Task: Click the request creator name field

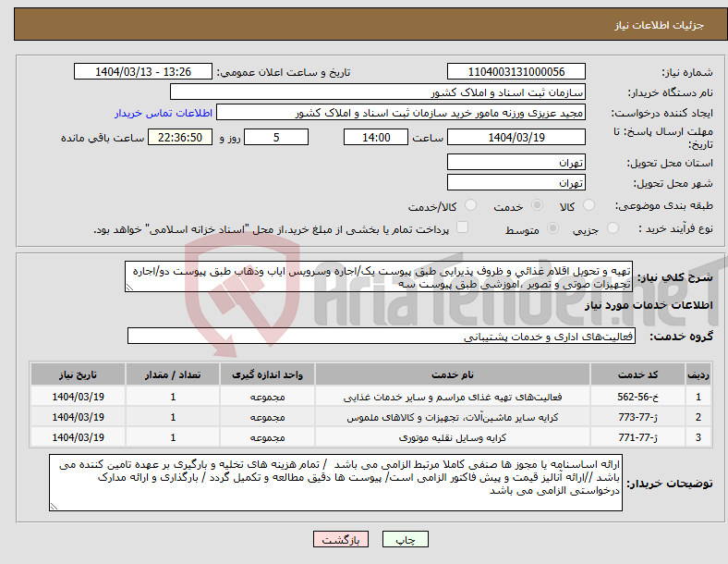Action: 401,113
